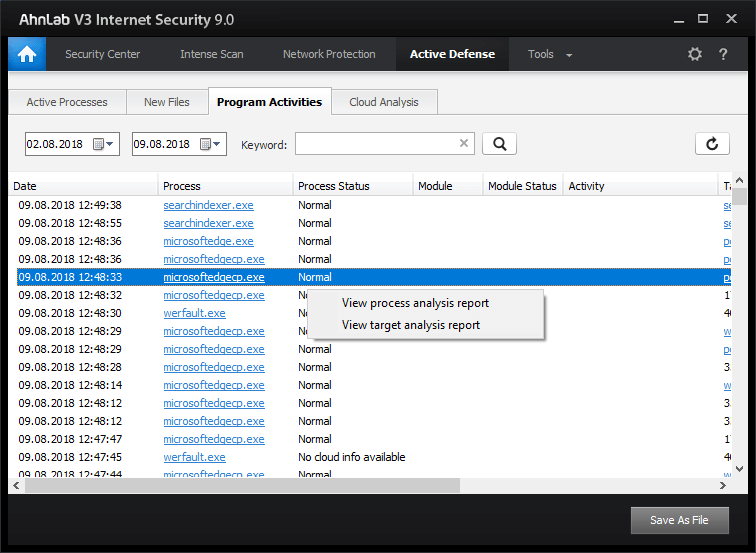The height and width of the screenshot is (553, 756).
Task: Go to the Home screen icon
Action: pyautogui.click(x=27, y=54)
